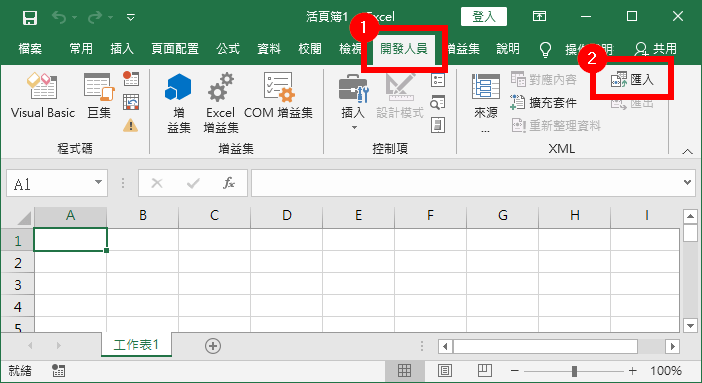Switch to Normal view icon
Viewport: 702px width, 383px height.
tap(404, 370)
